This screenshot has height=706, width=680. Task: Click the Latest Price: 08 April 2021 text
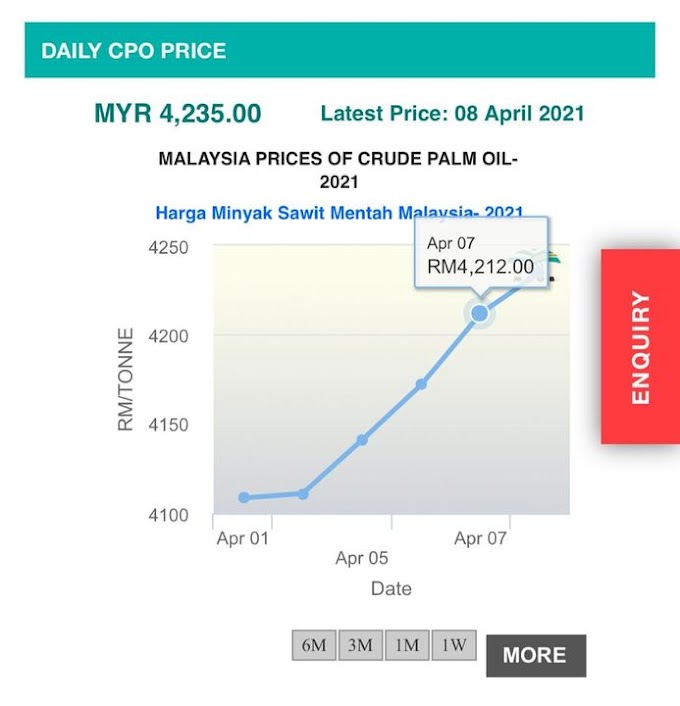[x=452, y=113]
